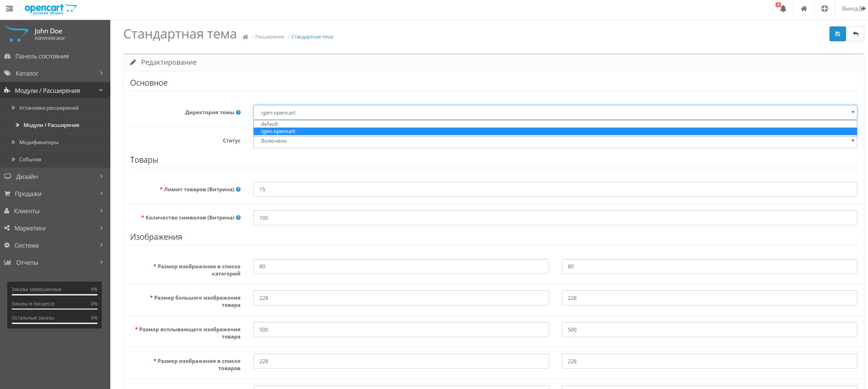Click the back arrow cancel button
This screenshot has height=389, width=868.
click(x=856, y=34)
